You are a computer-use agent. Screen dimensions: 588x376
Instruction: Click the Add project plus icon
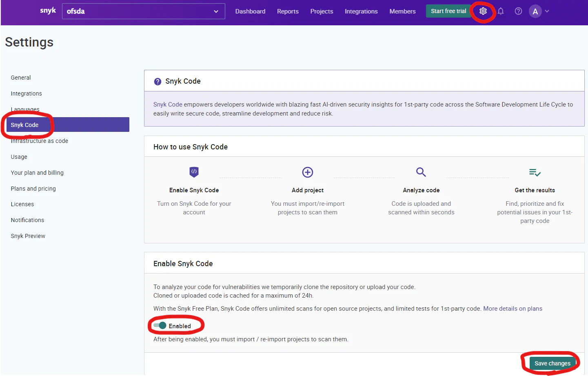[x=307, y=172]
